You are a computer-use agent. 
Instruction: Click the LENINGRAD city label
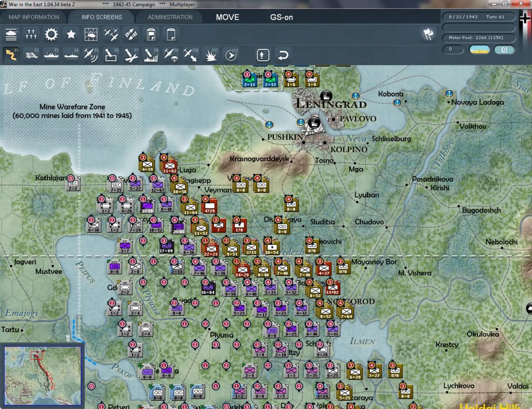331,104
